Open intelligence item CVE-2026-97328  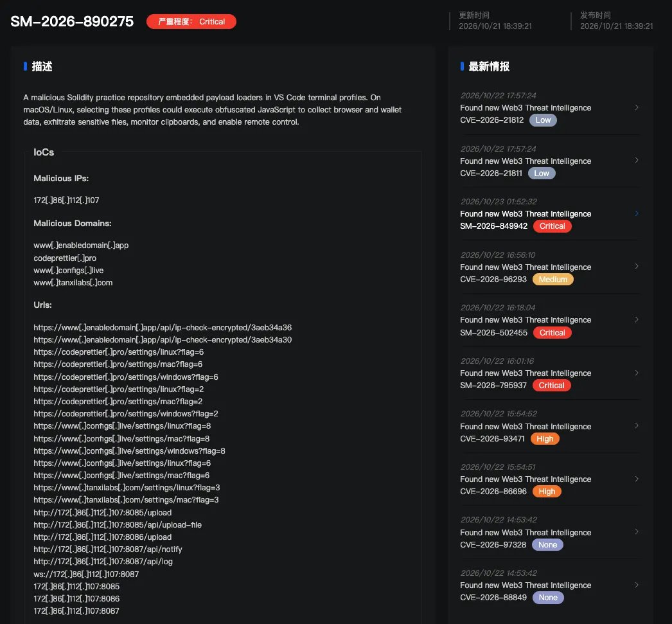click(x=550, y=532)
